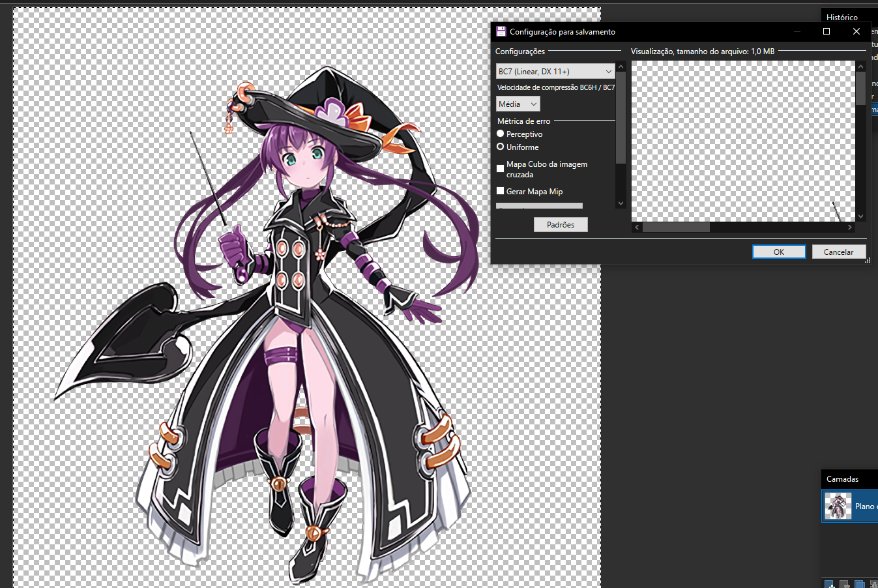Click the "Configurações" group heading

pos(520,51)
